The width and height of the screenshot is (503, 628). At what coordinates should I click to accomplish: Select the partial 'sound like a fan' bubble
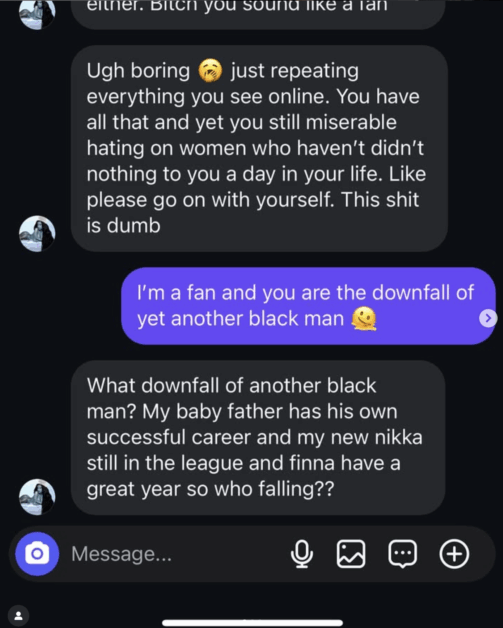258,14
